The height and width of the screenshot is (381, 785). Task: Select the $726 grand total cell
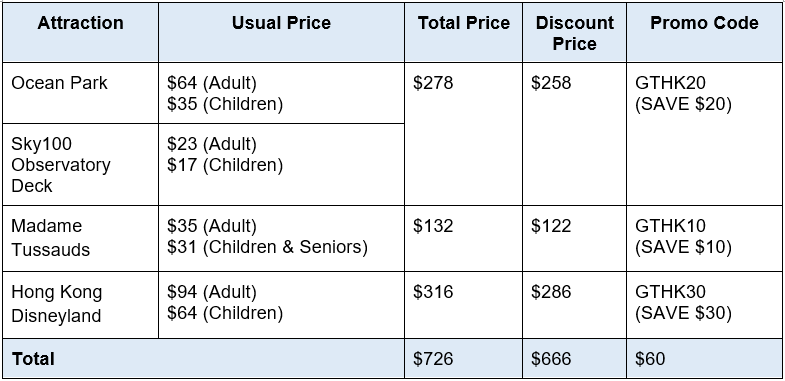(x=464, y=358)
